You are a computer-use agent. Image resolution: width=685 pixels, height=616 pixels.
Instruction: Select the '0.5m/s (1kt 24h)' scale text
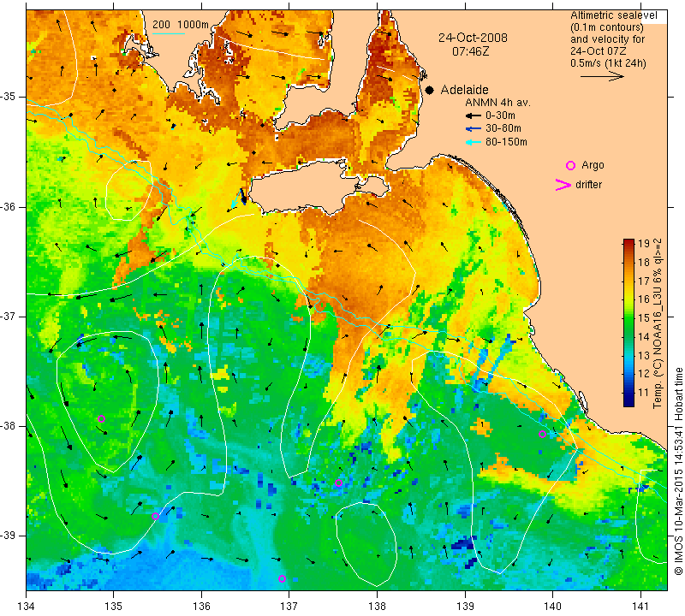coord(608,63)
